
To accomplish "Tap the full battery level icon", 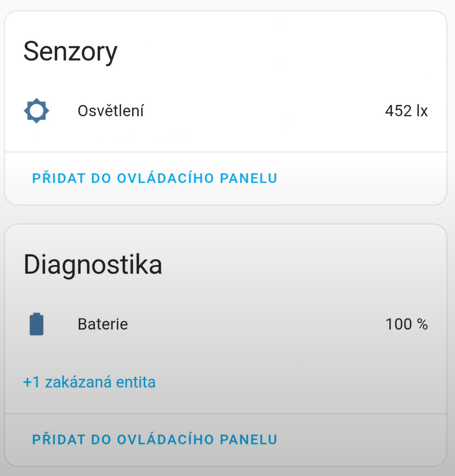I will click(37, 324).
